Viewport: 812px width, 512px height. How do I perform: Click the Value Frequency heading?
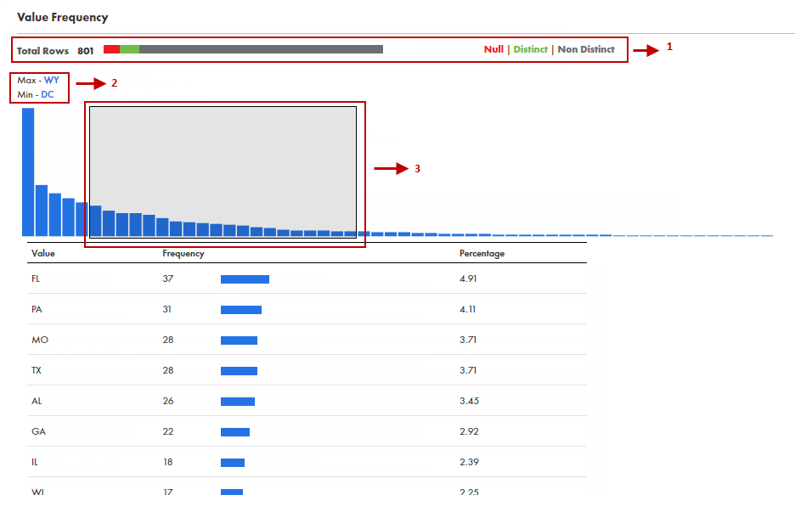click(x=63, y=17)
